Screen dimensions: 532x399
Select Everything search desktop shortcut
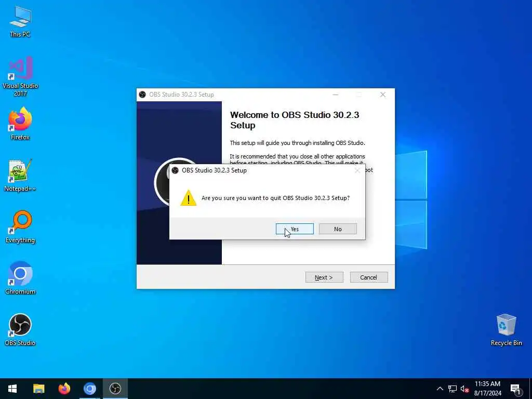20,227
